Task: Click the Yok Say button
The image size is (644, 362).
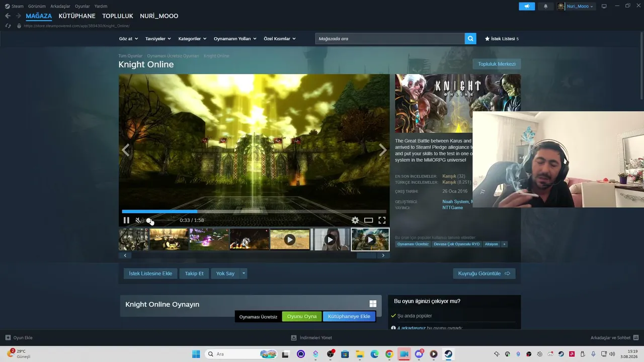Action: click(x=225, y=274)
